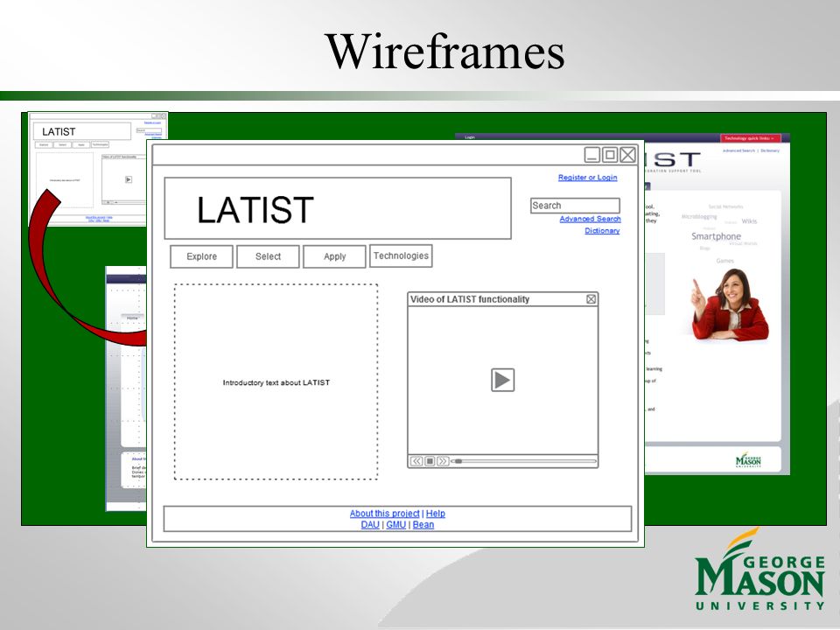840x630 pixels.
Task: Click the LATIST title banner in main wireframe
Action: click(x=338, y=208)
